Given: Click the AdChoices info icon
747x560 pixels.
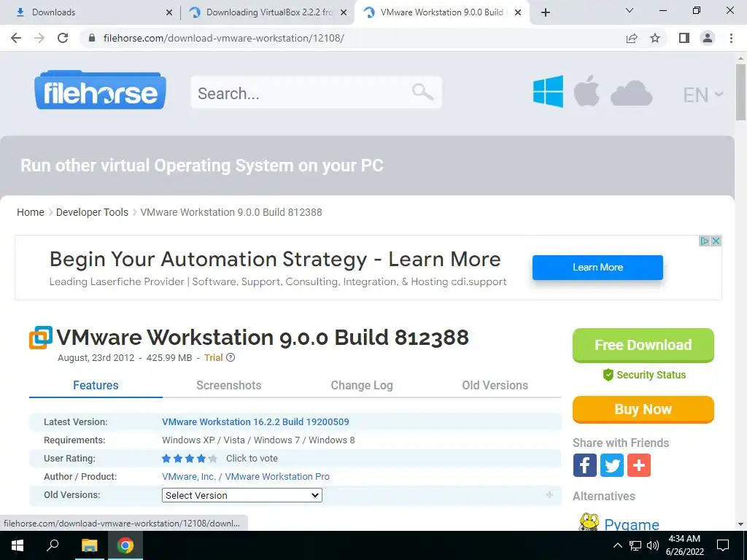Looking at the screenshot, I should point(705,241).
